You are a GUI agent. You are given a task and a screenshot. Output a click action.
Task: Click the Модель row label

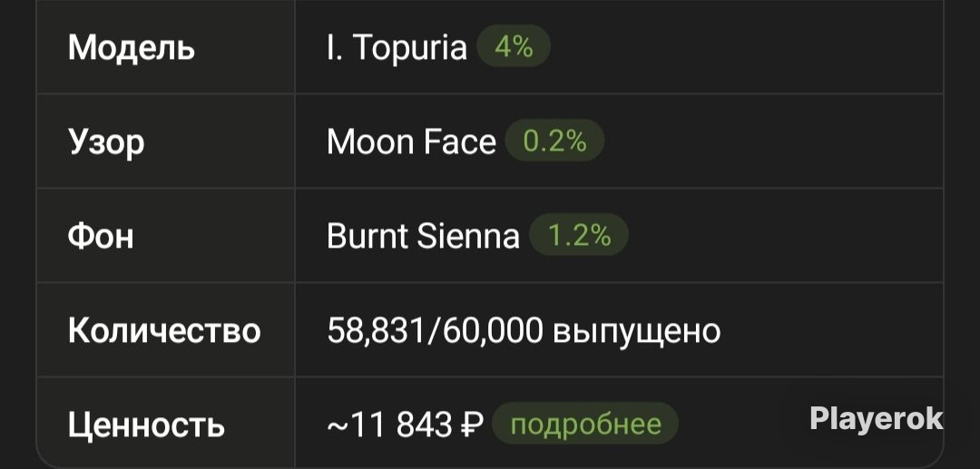132,48
